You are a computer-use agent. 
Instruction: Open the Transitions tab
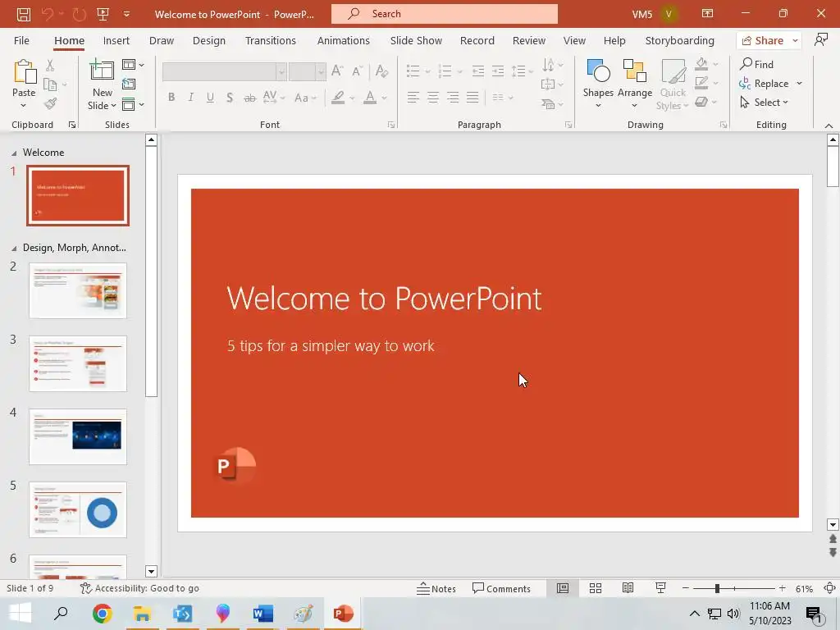point(271,40)
